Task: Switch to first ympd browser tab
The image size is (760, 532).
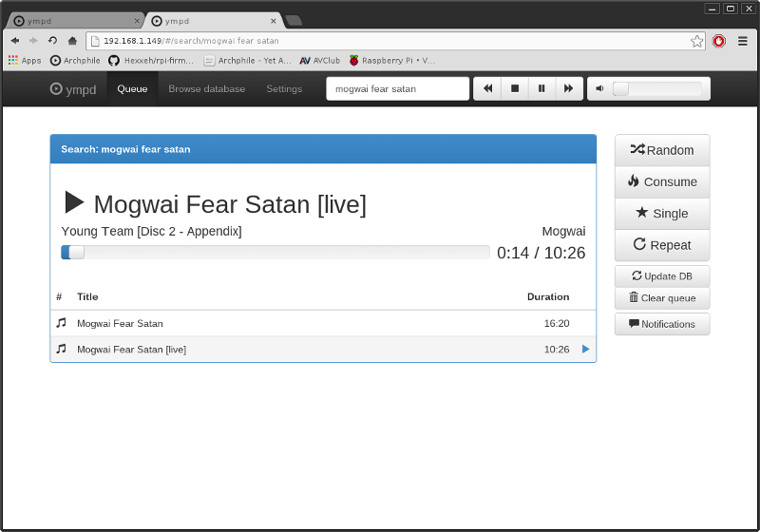Action: point(73,21)
